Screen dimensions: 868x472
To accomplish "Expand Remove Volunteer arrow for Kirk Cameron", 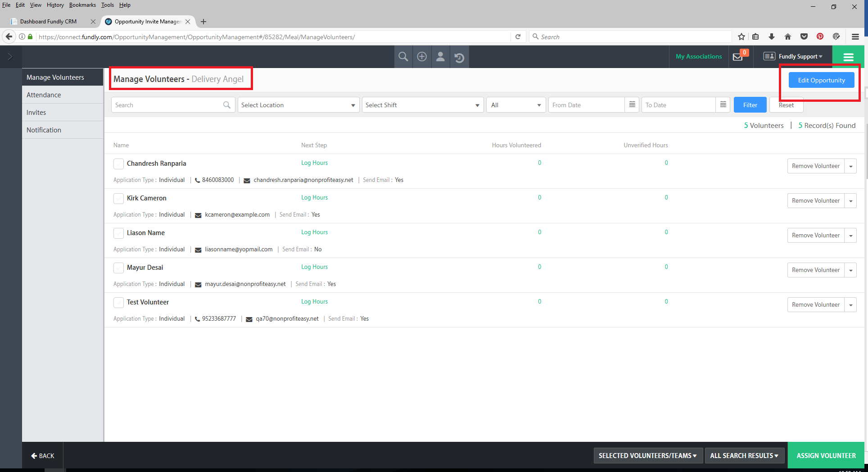I will point(851,201).
